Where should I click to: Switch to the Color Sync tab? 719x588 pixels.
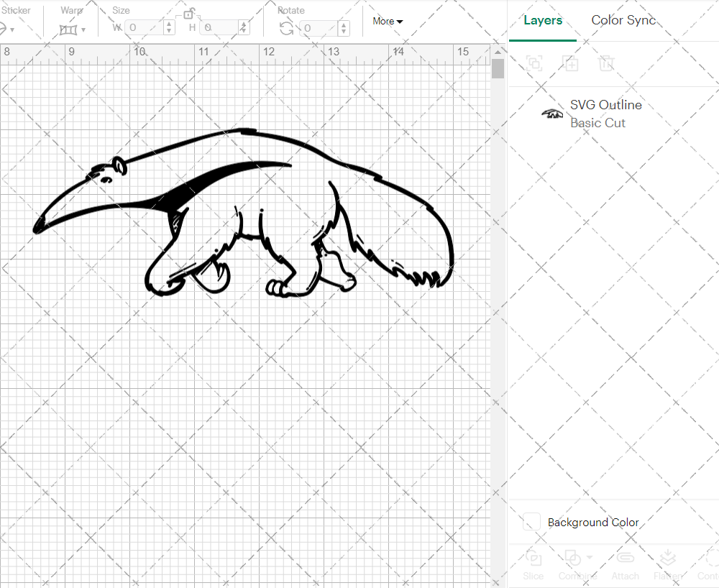[623, 20]
